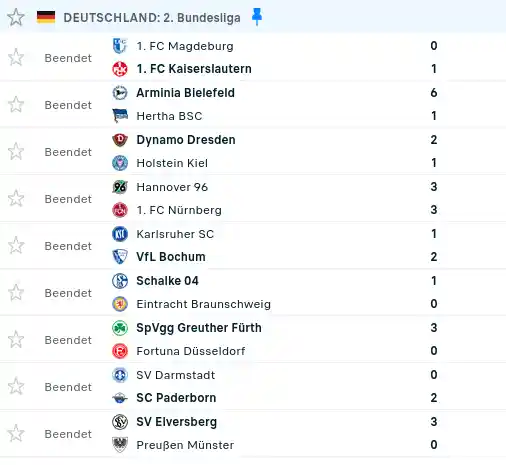Star the SV Elversberg vs Preußen Münster match
Viewport: 506px width, 465px height.
(16, 433)
